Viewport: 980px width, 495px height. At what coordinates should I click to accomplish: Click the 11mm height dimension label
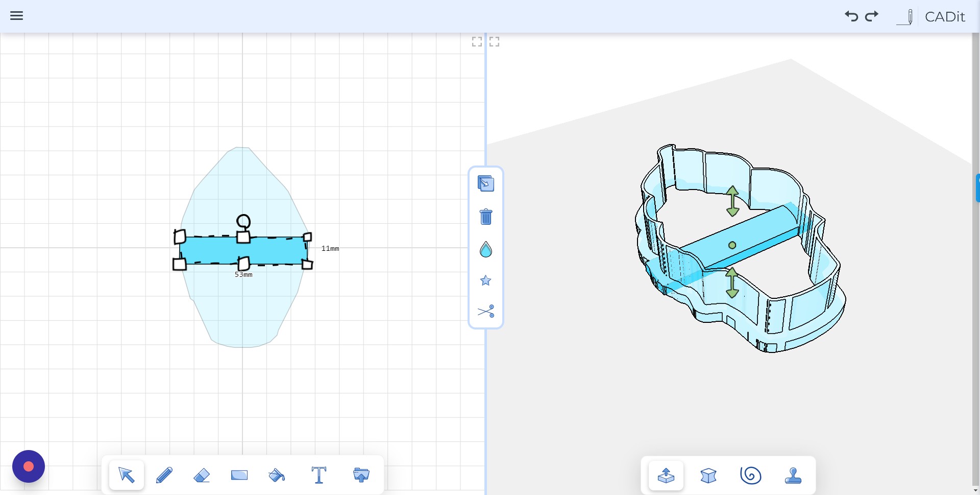point(330,249)
